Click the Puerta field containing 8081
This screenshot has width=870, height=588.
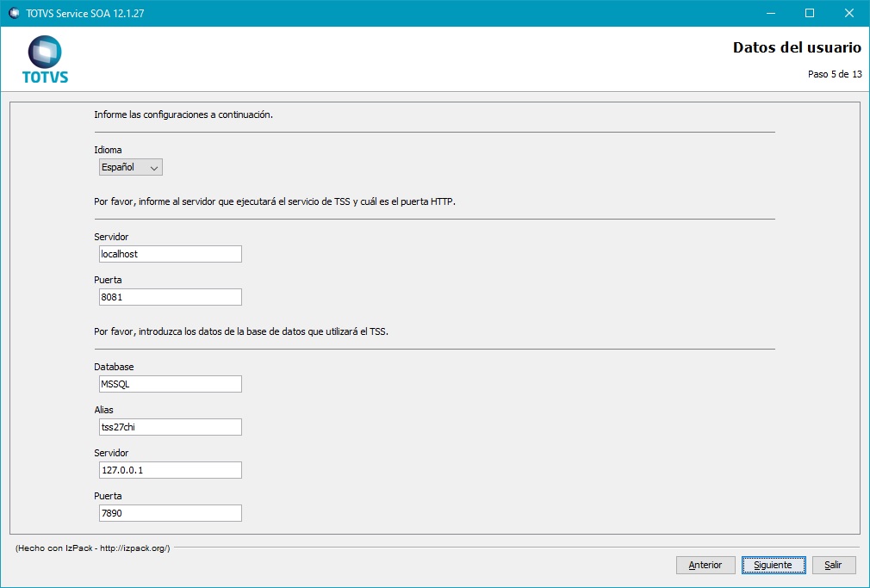point(171,297)
